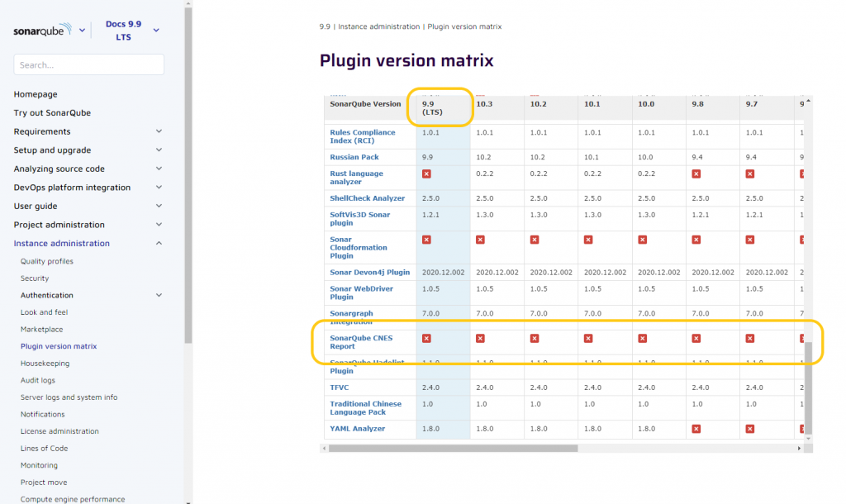846x504 pixels.
Task: Expand the Project administration chevron
Action: 159,225
